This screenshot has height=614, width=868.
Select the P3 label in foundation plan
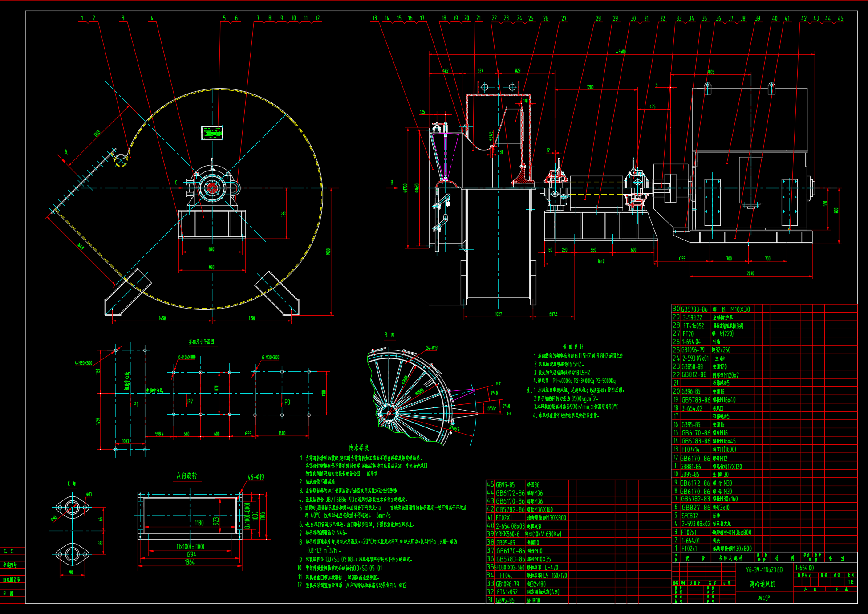(x=287, y=402)
